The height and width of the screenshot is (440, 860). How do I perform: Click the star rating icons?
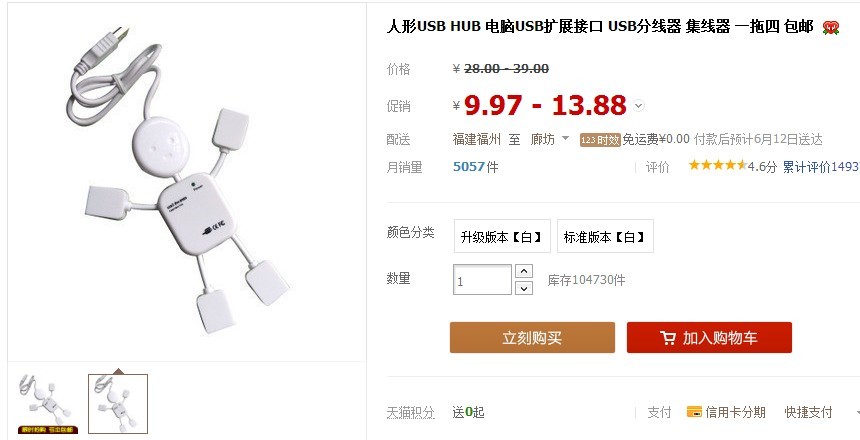717,165
